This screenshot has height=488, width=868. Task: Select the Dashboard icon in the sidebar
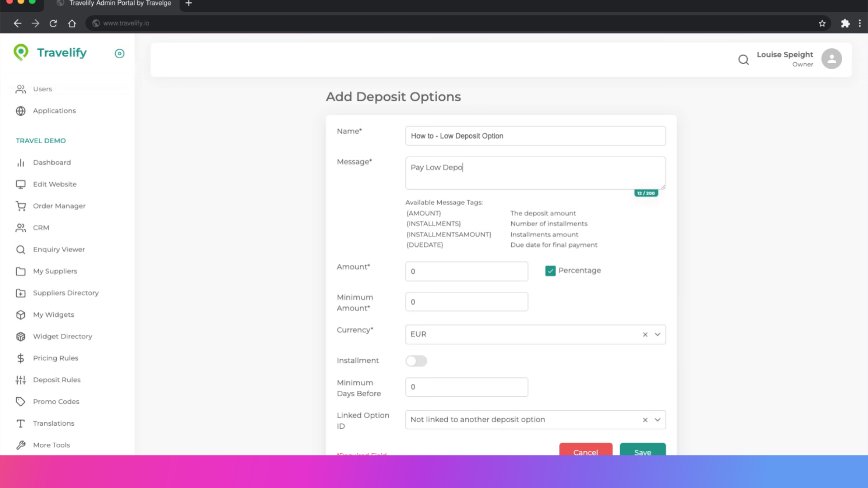pos(21,162)
